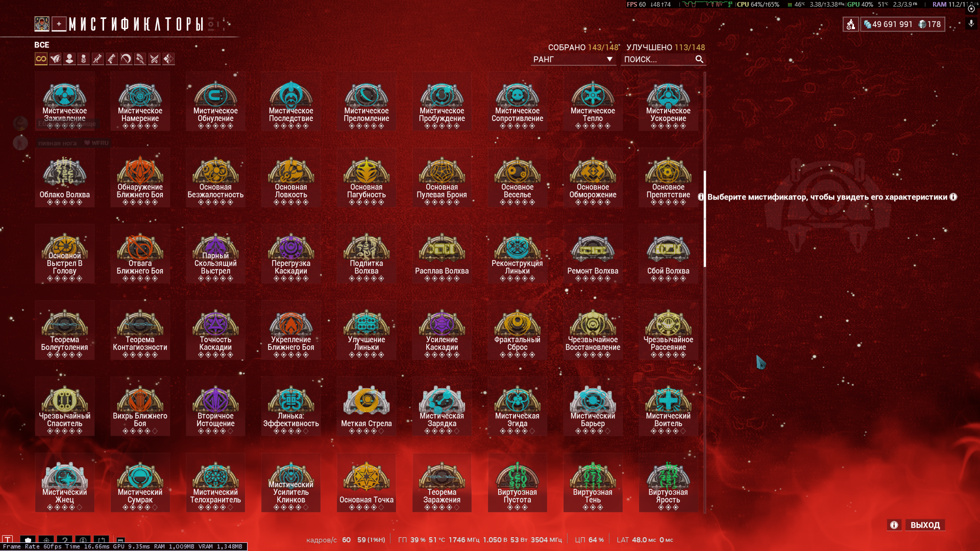This screenshot has height=551, width=980.
Task: Select the infinity "all" category filter
Action: (x=41, y=59)
